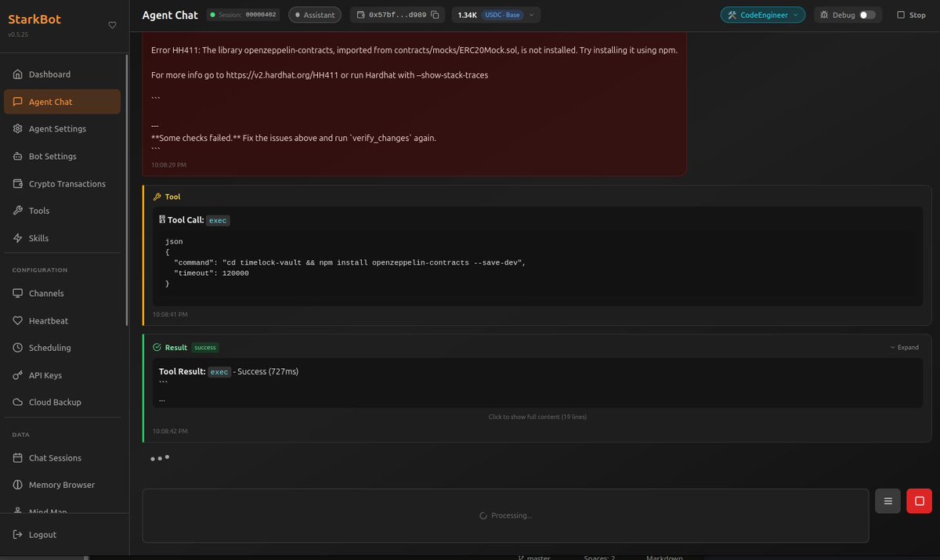Screen dimensions: 940x560
Task: Click the version v0.5.25 label
Action: (x=18, y=34)
